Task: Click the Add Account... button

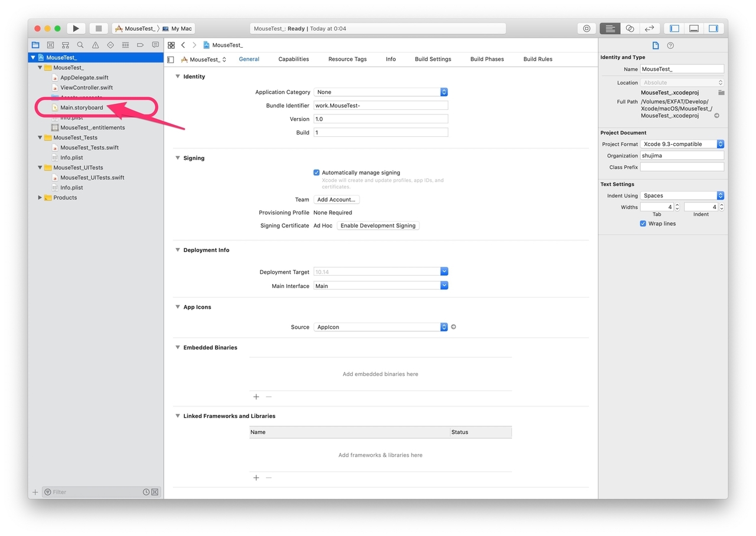Action: [336, 200]
